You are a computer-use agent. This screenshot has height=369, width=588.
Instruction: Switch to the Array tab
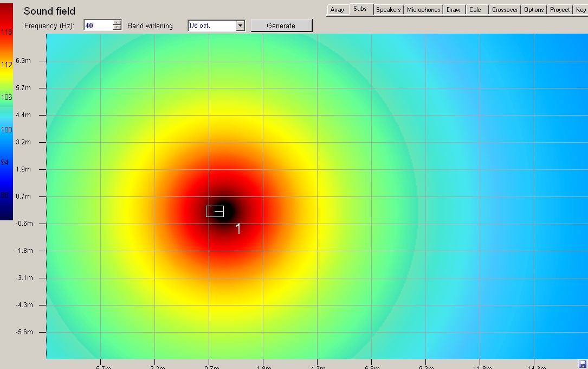pyautogui.click(x=337, y=10)
